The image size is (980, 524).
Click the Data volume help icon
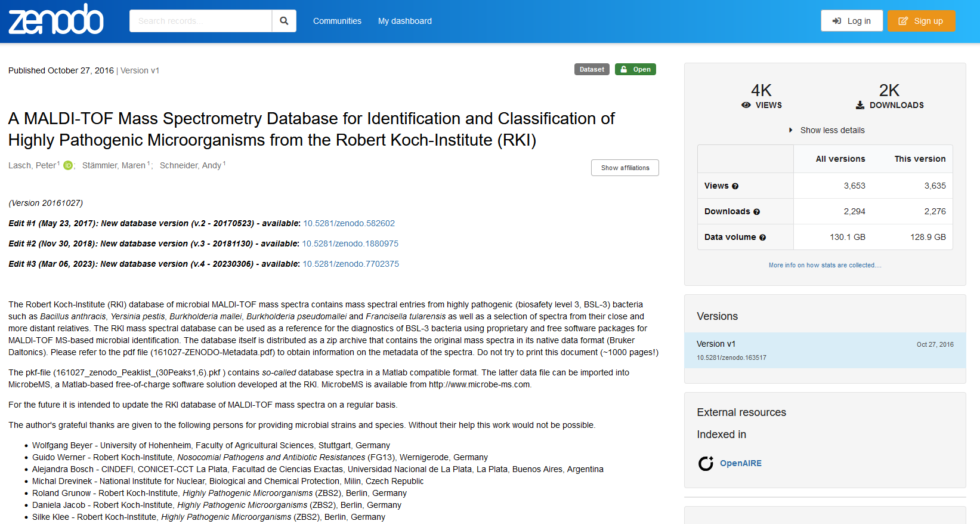[762, 238]
